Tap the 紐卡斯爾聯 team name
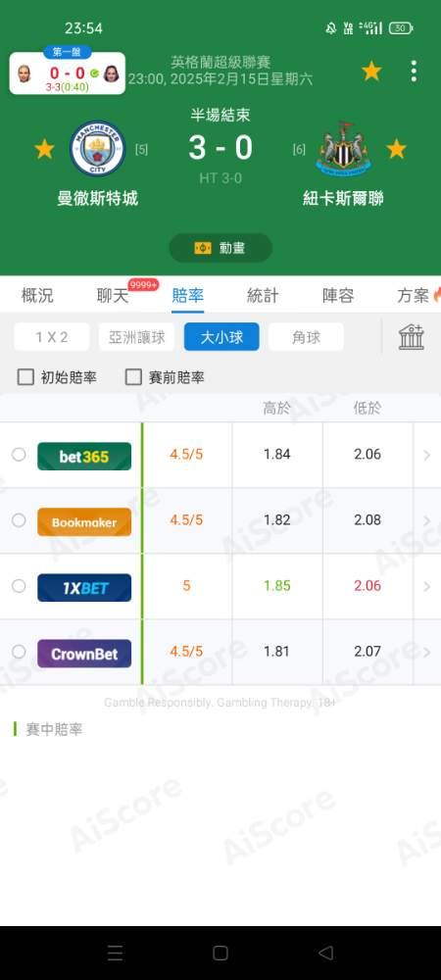Image resolution: width=441 pixels, height=980 pixels. point(343,199)
